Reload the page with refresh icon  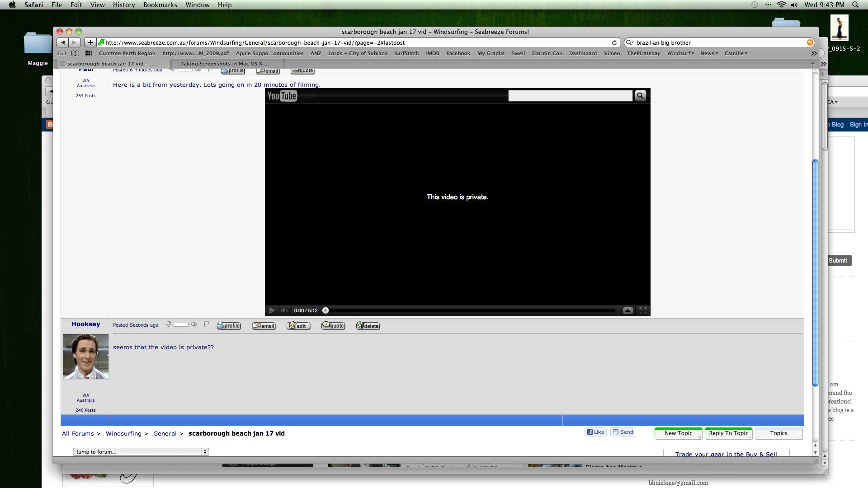click(614, 42)
